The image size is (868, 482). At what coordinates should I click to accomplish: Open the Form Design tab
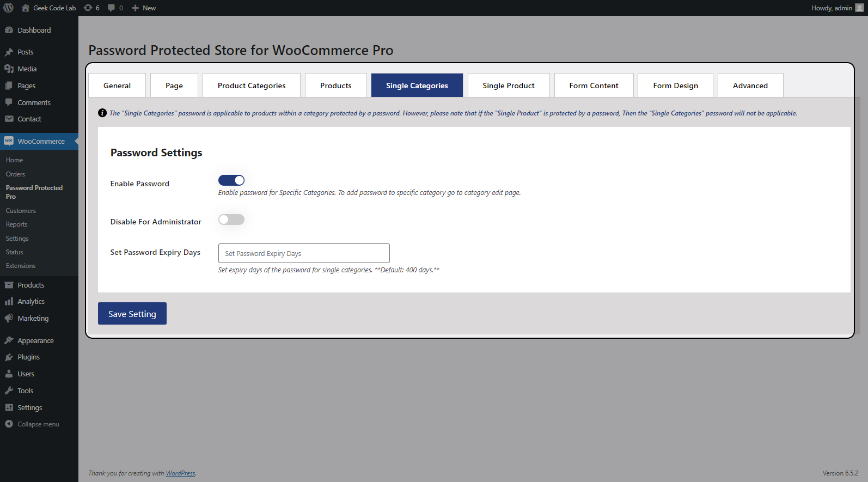(676, 86)
